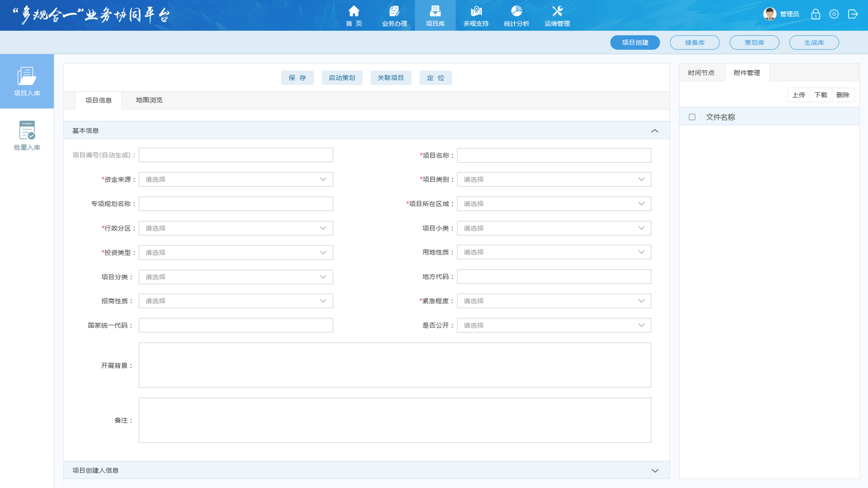Image resolution: width=868 pixels, height=488 pixels.
Task: Select 策划库 pill tab
Action: point(754,43)
